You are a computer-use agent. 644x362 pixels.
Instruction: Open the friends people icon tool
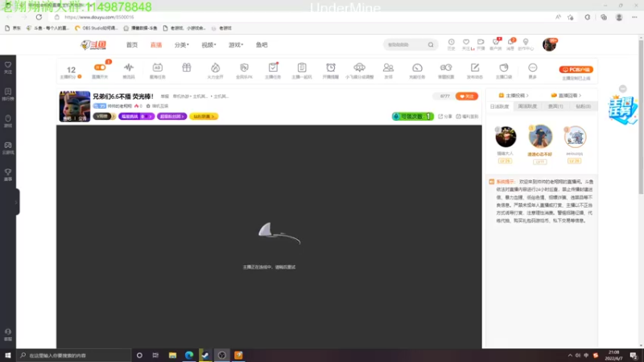pos(388,70)
